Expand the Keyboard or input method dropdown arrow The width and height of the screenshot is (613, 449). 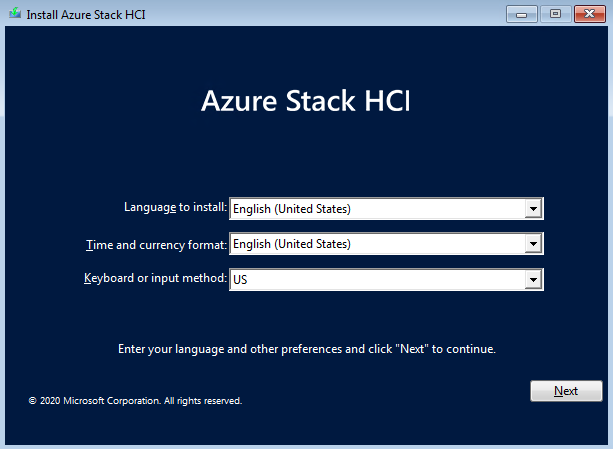(x=533, y=280)
